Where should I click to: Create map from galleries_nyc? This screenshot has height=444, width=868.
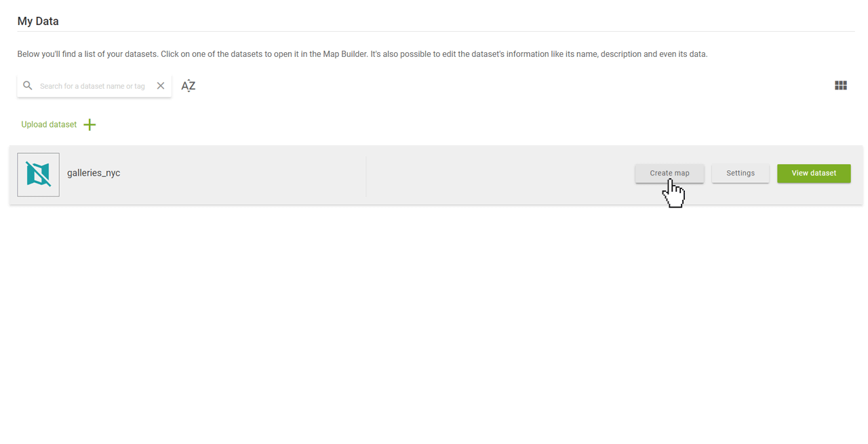click(x=669, y=173)
